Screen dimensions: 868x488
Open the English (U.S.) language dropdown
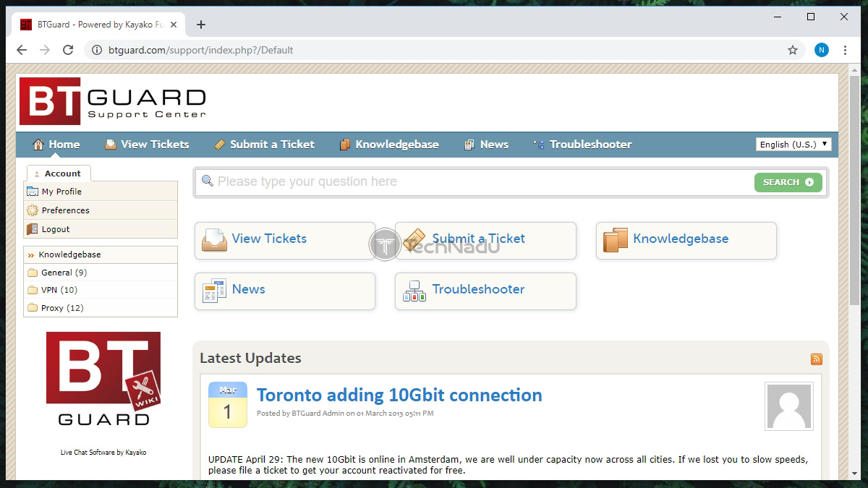coord(793,145)
